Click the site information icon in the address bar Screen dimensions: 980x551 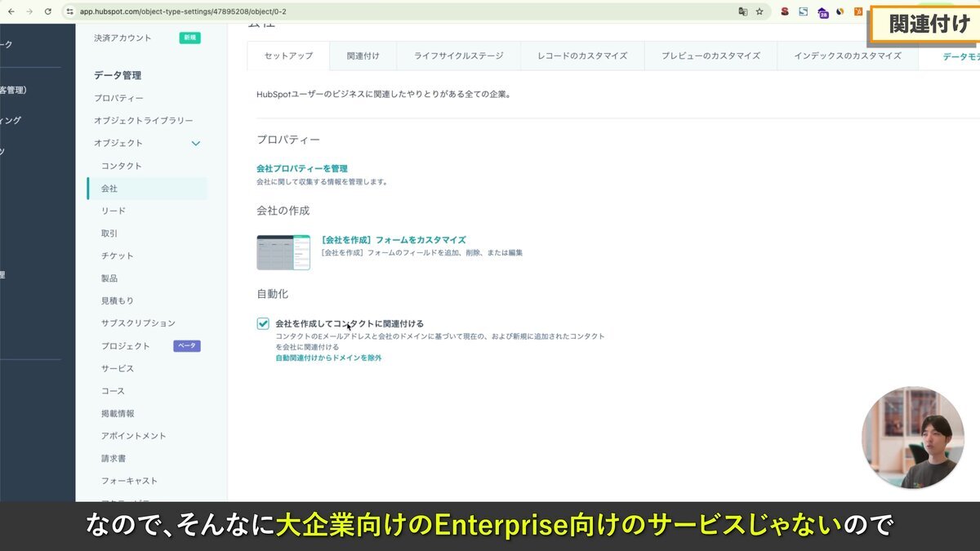pyautogui.click(x=70, y=11)
